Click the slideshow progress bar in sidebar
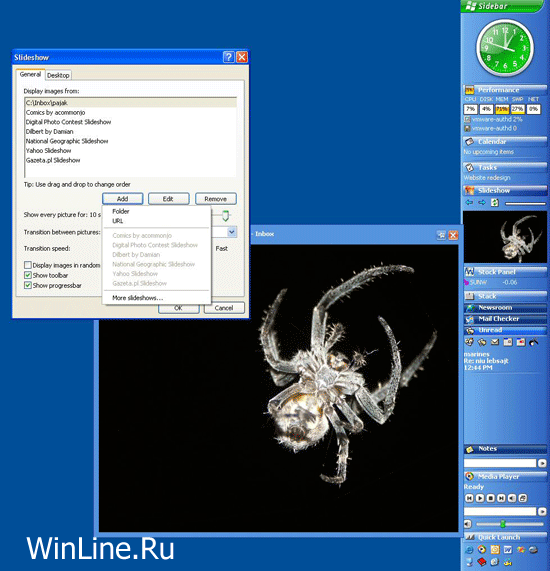Screen dimensions: 550x571 pyautogui.click(x=525, y=204)
